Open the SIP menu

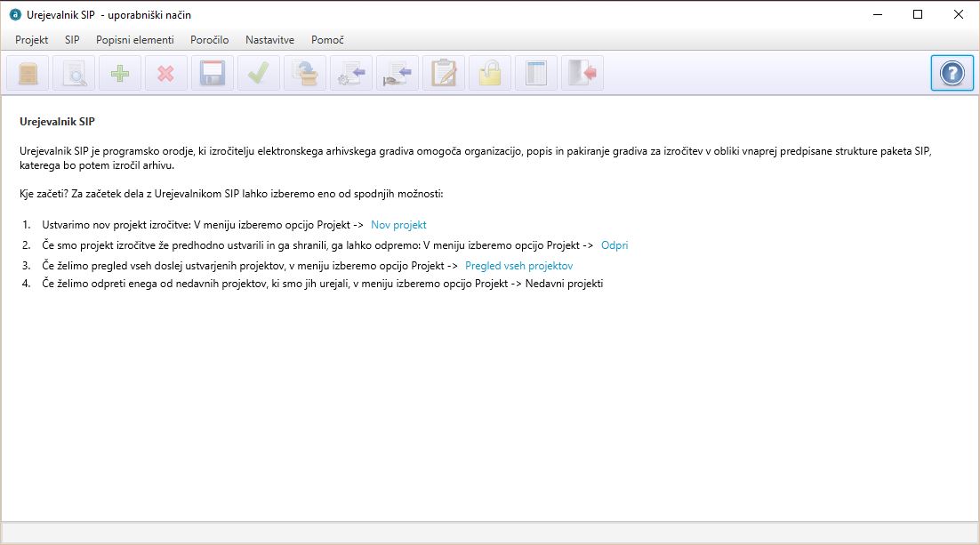coord(72,40)
